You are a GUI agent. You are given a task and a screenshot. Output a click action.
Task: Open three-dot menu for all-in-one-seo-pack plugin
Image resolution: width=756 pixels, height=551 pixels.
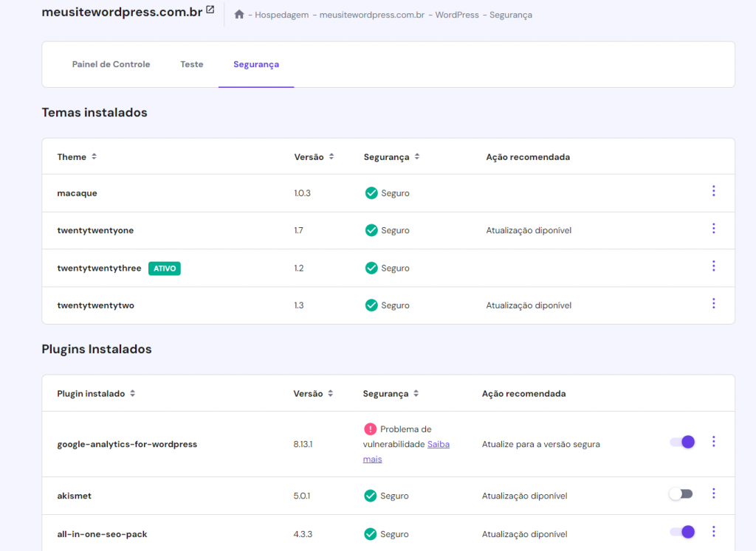pos(714,532)
